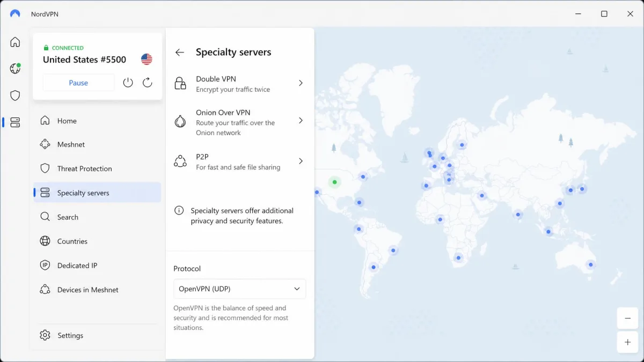Click the Specialty servers heading
The width and height of the screenshot is (644, 362).
pos(233,52)
